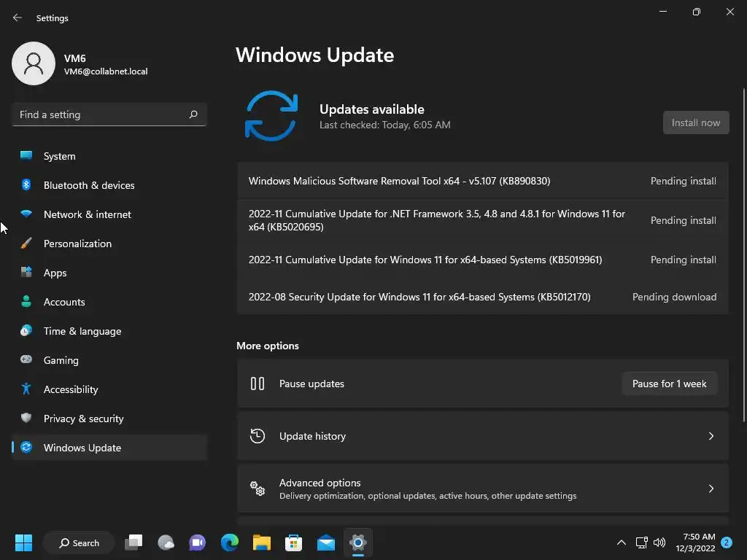The image size is (747, 560).
Task: Click the Malicious Software Removal Tool KB890830 row
Action: (483, 181)
